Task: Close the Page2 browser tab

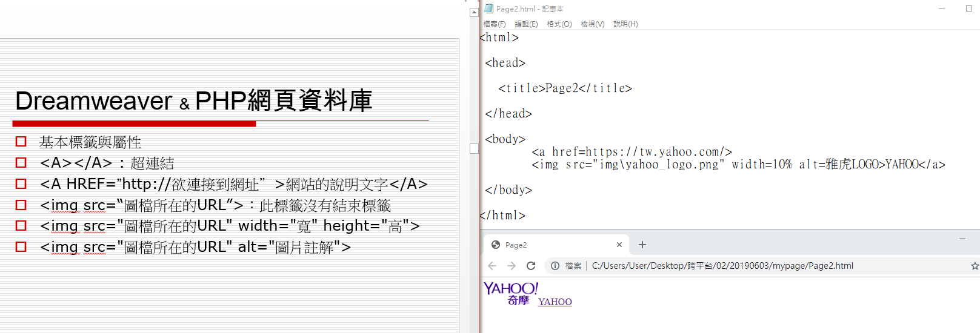Action: [x=619, y=245]
